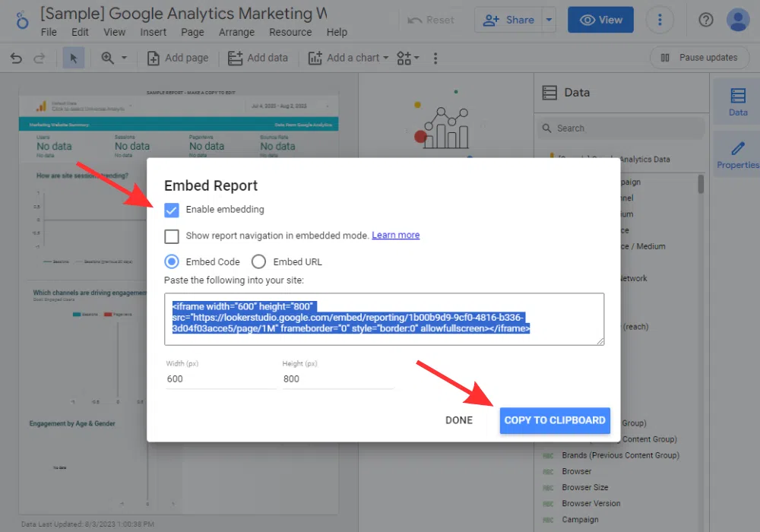Image resolution: width=760 pixels, height=532 pixels.
Task: Open the three-dot more options button
Action: [x=660, y=20]
